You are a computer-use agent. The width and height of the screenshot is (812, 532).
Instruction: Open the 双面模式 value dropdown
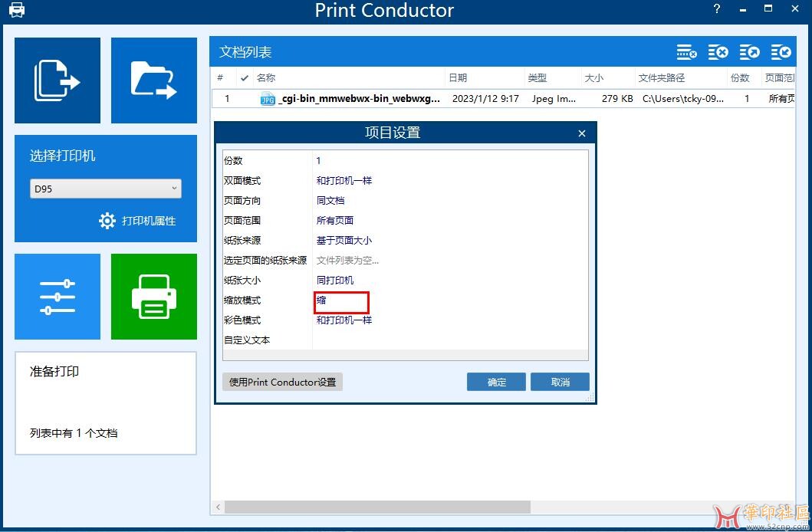450,181
